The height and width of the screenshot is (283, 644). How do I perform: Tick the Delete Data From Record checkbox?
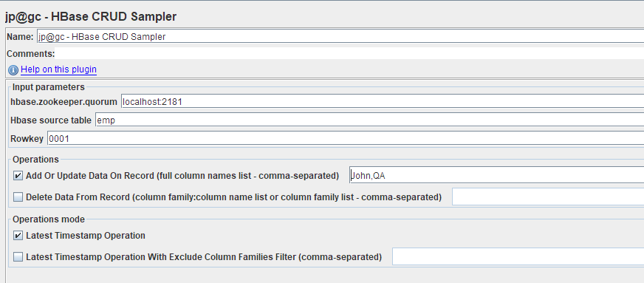18,197
